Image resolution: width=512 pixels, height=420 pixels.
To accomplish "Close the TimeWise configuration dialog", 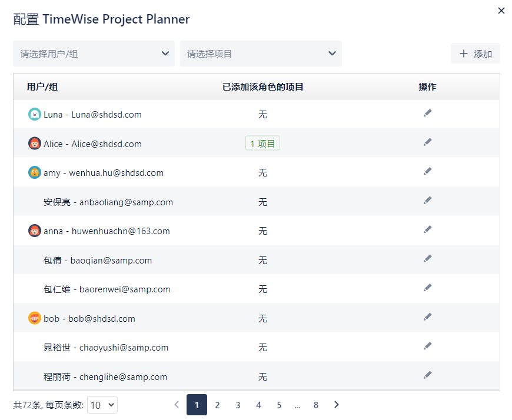I will click(x=501, y=11).
